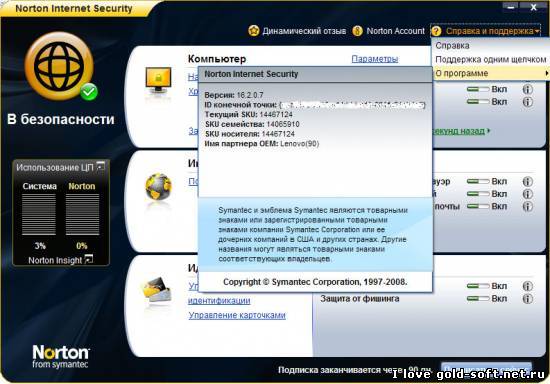550x384 pixels.
Task: Open info icon on row above Защита от фишинга
Action: (528, 286)
